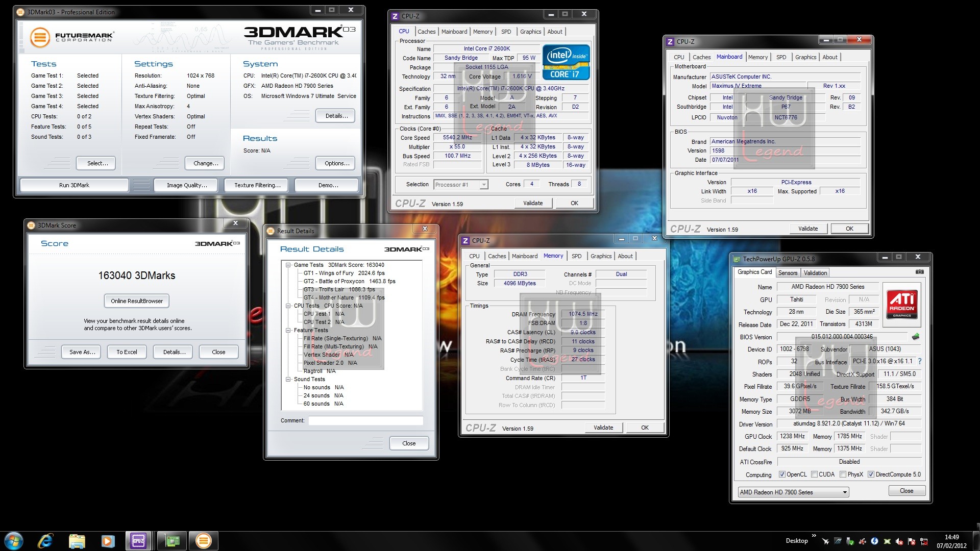Click the 3DMark Score window title icon
The image size is (980, 551).
point(32,226)
